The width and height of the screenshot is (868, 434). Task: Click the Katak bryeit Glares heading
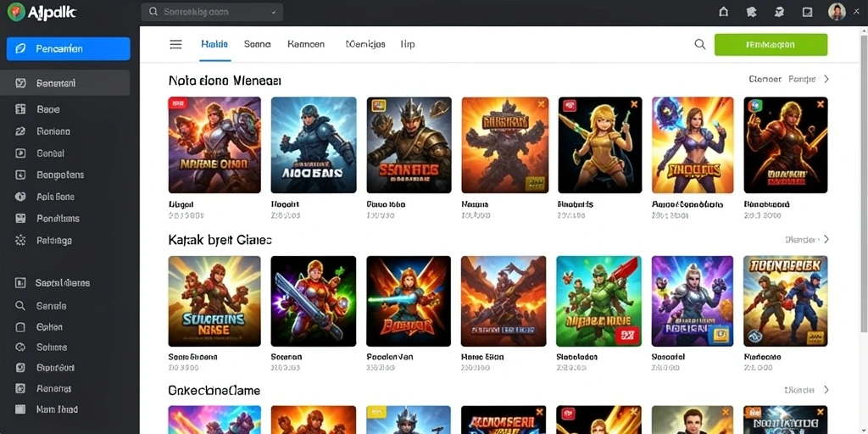(x=220, y=240)
